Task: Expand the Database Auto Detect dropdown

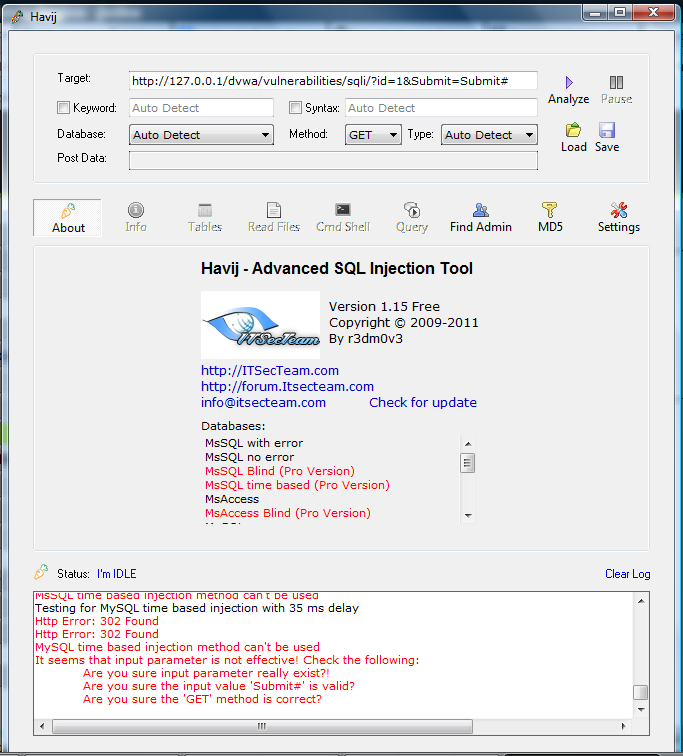Action: point(201,135)
